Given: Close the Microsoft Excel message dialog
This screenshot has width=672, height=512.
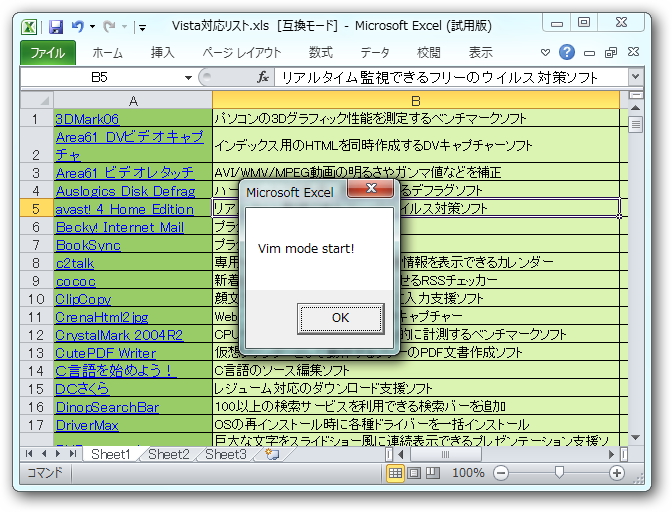Looking at the screenshot, I should (371, 188).
